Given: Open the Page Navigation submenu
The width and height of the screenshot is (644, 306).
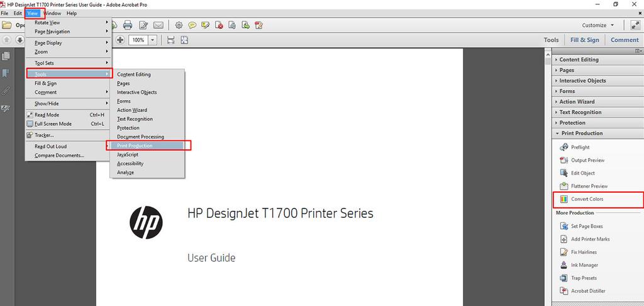Looking at the screenshot, I should click(x=69, y=31).
